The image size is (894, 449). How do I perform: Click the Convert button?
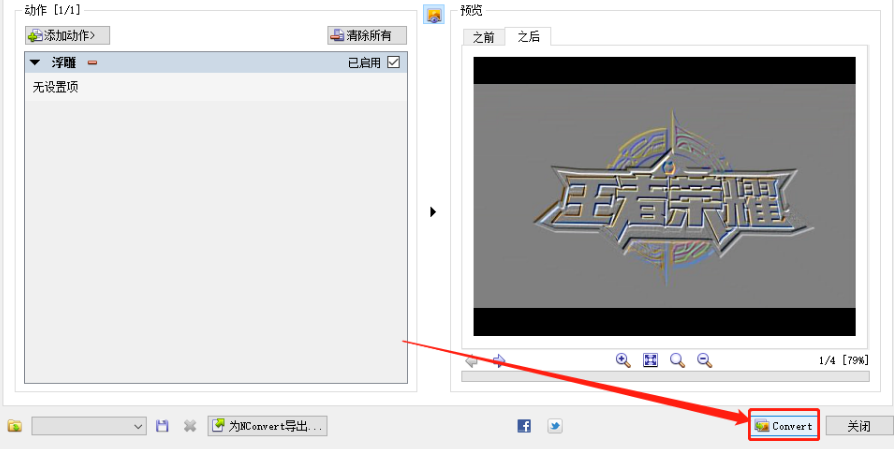(x=784, y=426)
